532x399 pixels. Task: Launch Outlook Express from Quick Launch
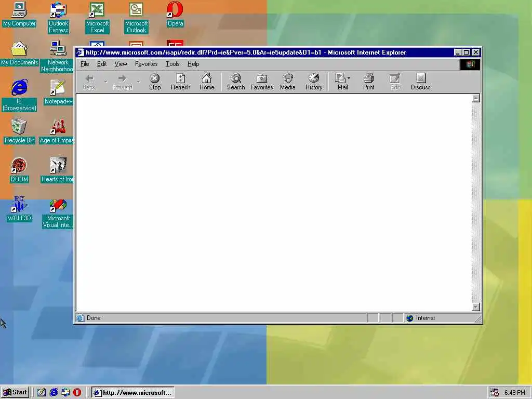pyautogui.click(x=65, y=393)
